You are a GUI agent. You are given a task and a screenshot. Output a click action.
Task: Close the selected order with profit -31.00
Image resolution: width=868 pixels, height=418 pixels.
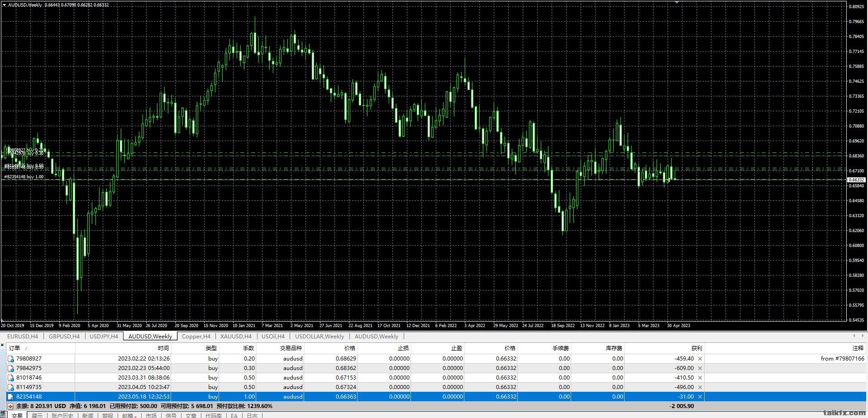pyautogui.click(x=700, y=397)
